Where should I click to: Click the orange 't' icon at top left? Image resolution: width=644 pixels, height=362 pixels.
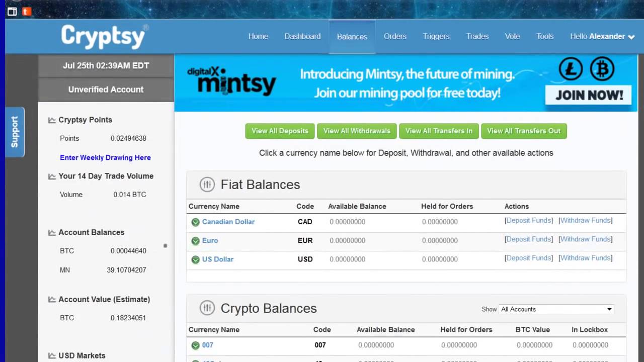27,11
